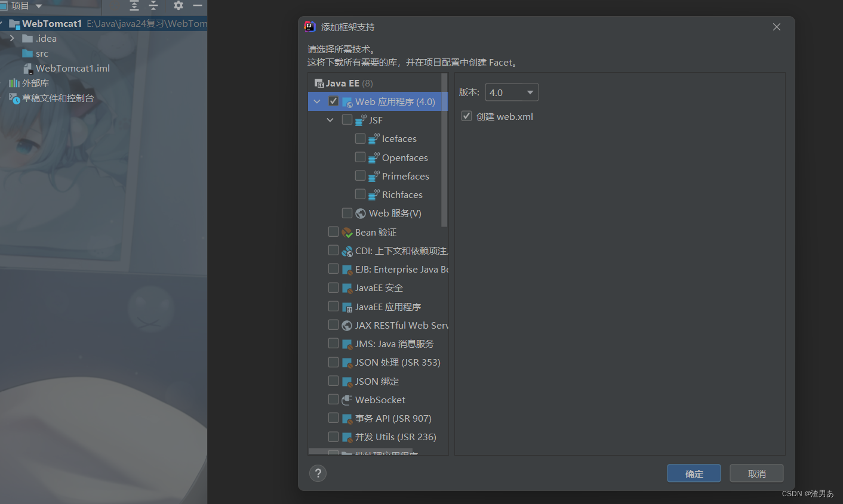843x504 pixels.
Task: Collapse the JSF tree node
Action: coord(330,120)
